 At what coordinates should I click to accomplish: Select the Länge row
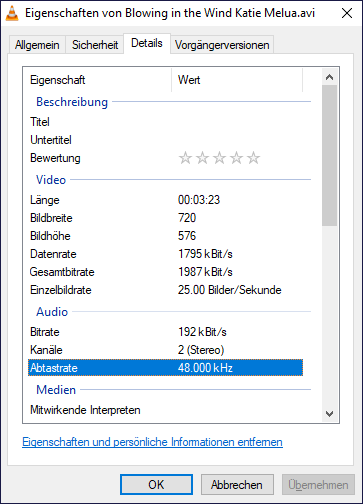(x=165, y=200)
